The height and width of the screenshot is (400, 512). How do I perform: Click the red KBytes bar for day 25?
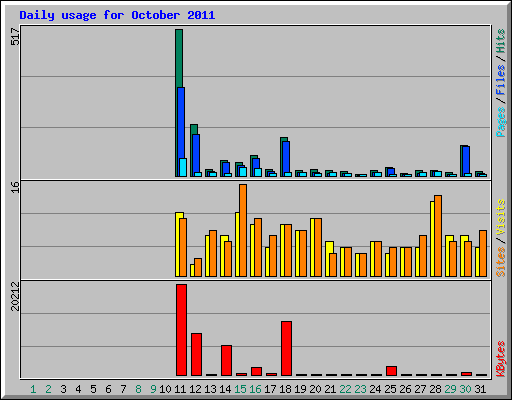(391, 371)
